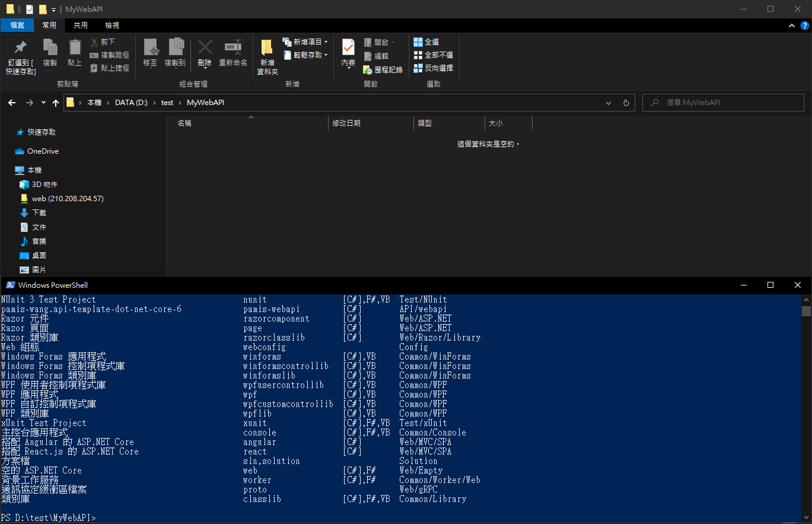
Task: Click the Forward navigation arrow
Action: click(30, 103)
